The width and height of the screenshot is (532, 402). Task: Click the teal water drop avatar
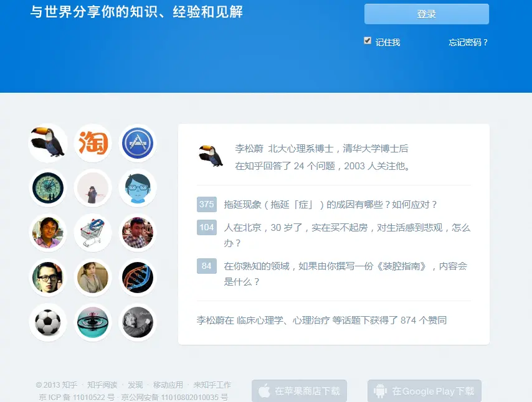pyautogui.click(x=93, y=322)
